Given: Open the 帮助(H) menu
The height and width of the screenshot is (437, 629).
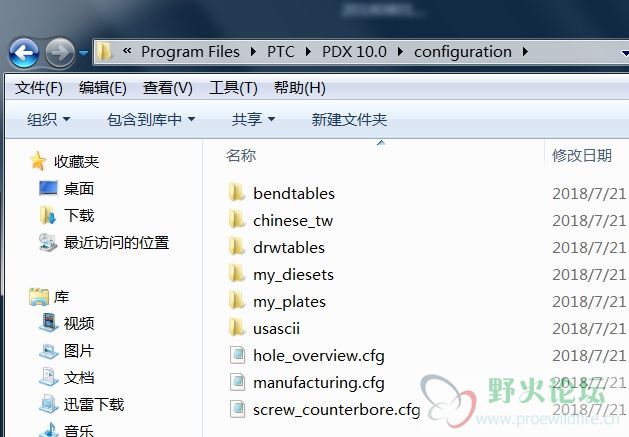Looking at the screenshot, I should pos(300,88).
